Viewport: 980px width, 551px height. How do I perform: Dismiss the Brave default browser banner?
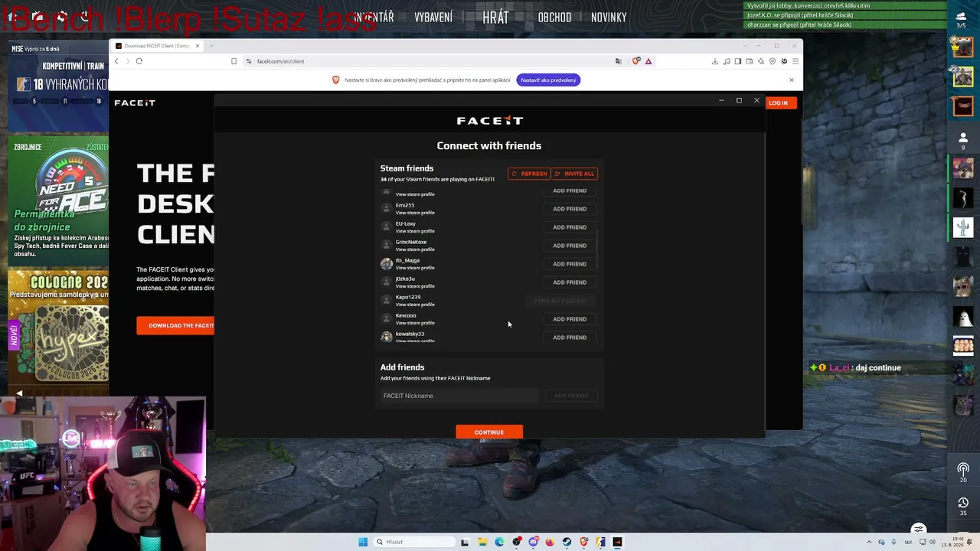tap(792, 80)
